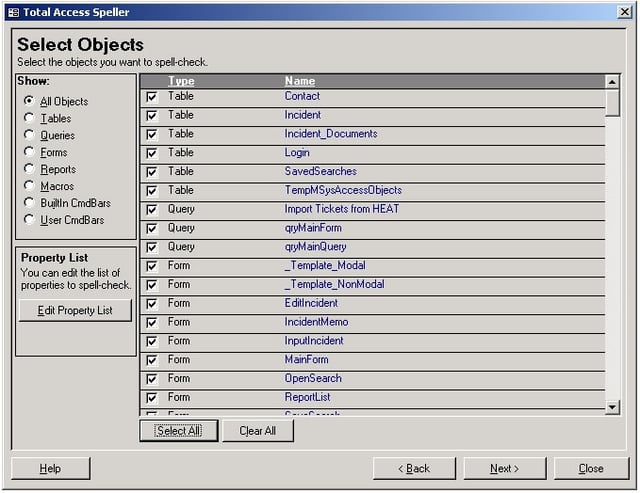The image size is (640, 493).
Task: Toggle the EditIncident form checkbox
Action: coord(152,304)
